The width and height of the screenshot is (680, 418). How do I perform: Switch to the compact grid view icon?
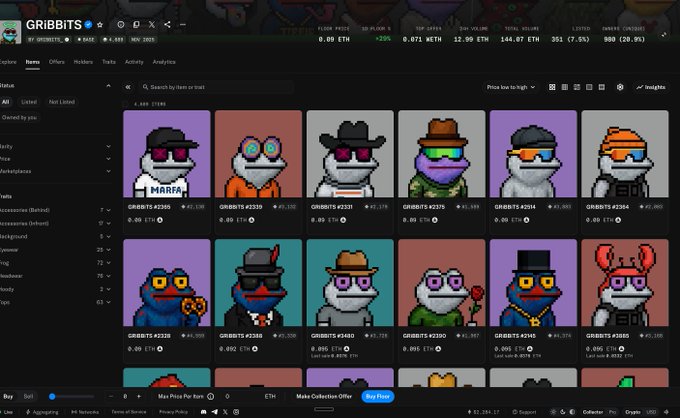tap(565, 87)
